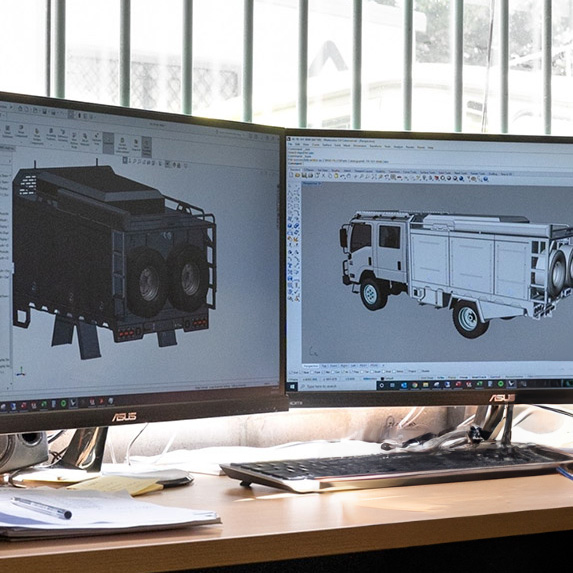Click the Type here to search box

click(338, 386)
